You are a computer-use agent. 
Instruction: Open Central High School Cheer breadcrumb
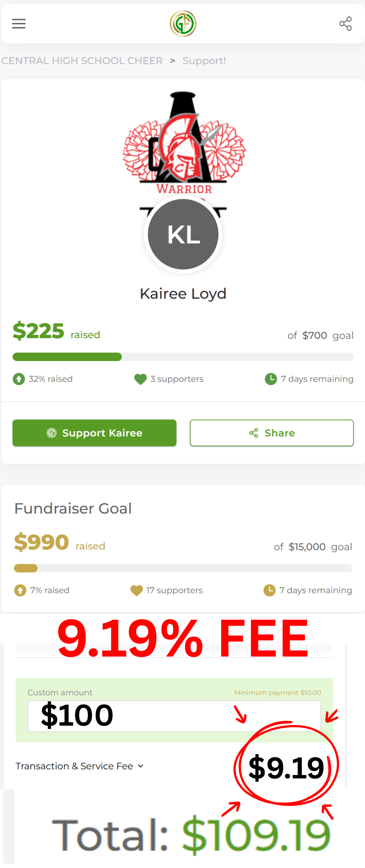[x=82, y=61]
